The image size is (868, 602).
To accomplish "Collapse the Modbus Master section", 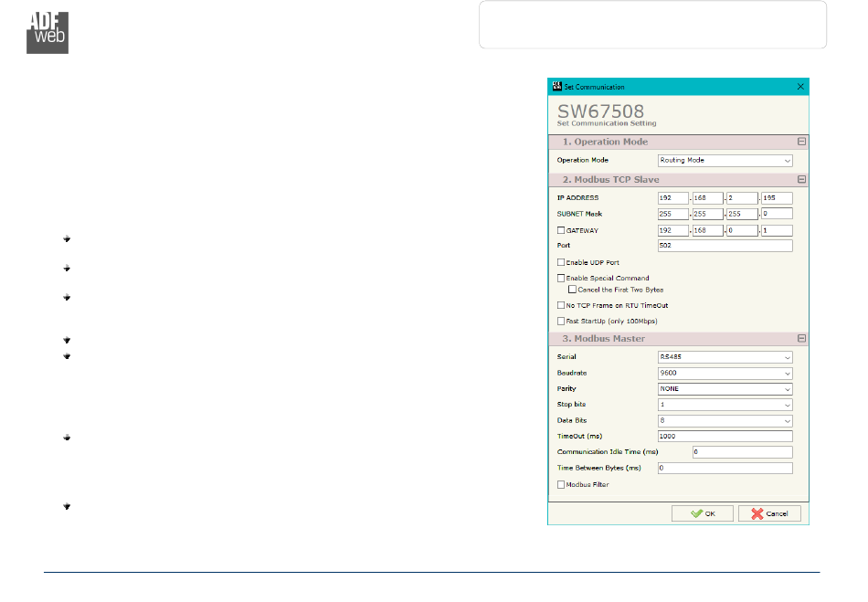I will [x=801, y=338].
